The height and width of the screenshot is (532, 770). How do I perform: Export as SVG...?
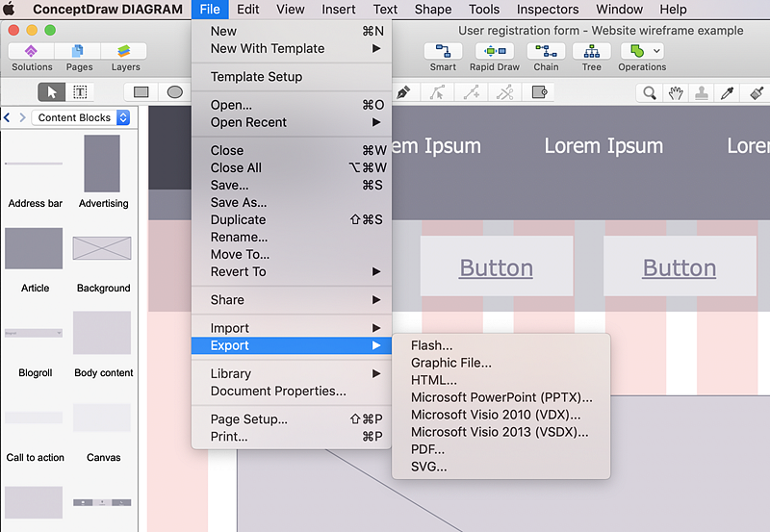pos(500,467)
